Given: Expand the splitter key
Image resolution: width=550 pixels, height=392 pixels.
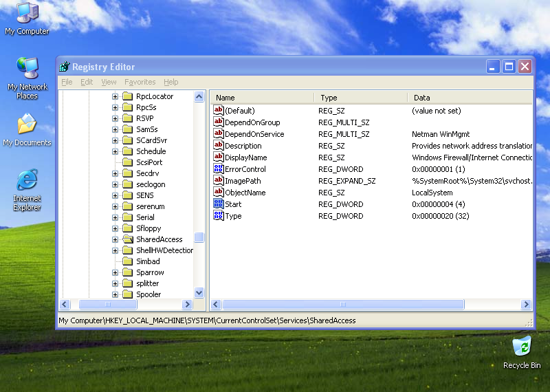Looking at the screenshot, I should point(115,283).
